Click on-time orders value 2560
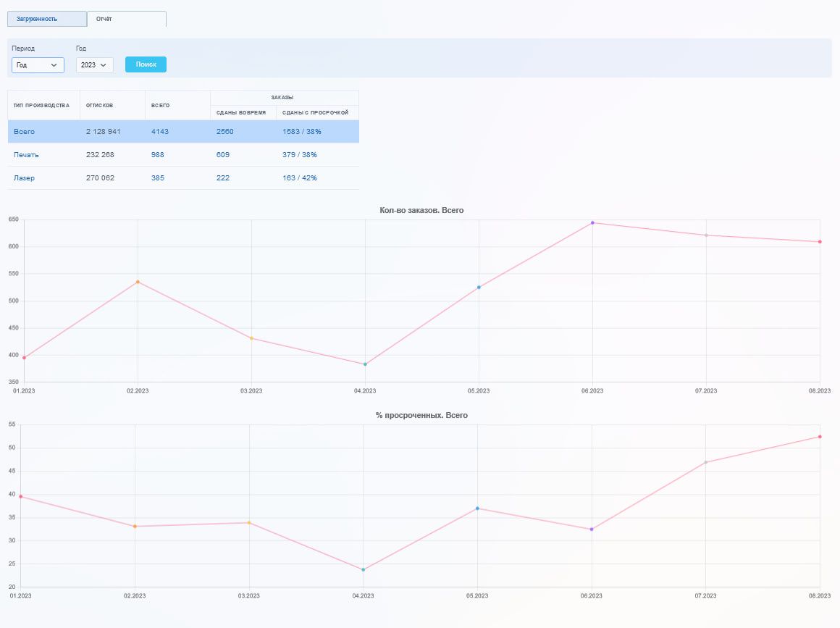 [x=224, y=132]
